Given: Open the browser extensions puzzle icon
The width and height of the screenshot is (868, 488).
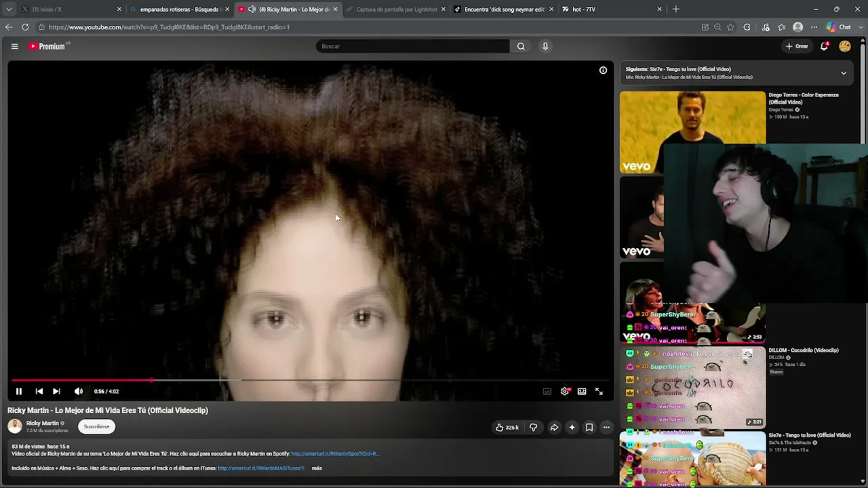Looking at the screenshot, I should pos(747,27).
